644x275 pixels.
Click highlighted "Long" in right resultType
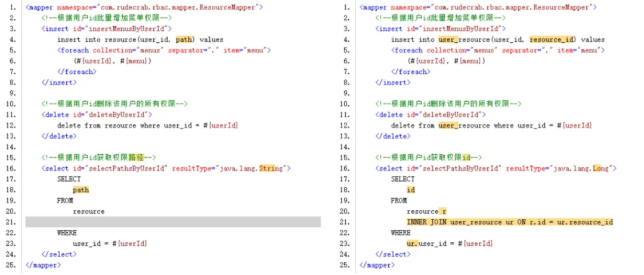[x=600, y=168]
